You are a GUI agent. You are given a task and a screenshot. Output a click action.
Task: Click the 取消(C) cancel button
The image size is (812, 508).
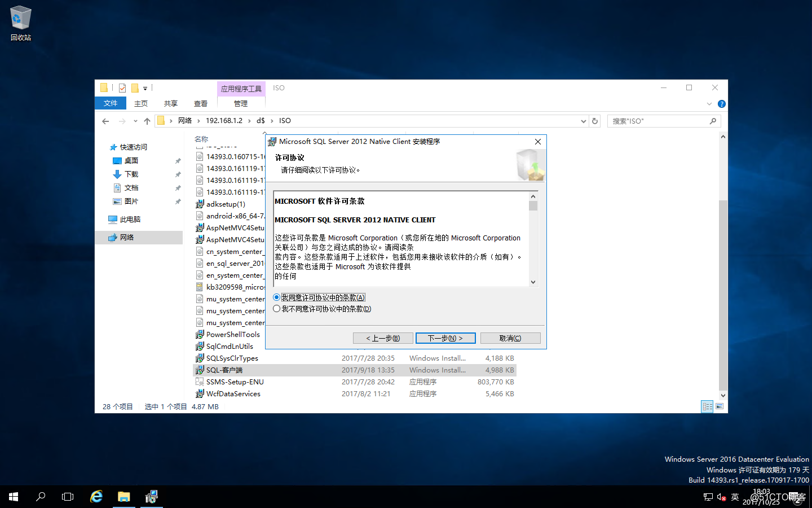tap(510, 338)
